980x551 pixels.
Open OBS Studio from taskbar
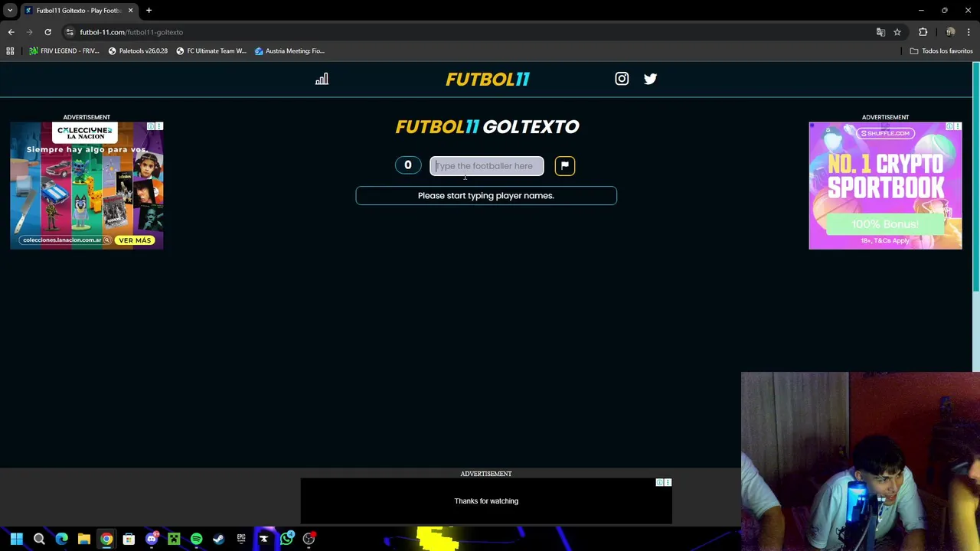pos(309,539)
